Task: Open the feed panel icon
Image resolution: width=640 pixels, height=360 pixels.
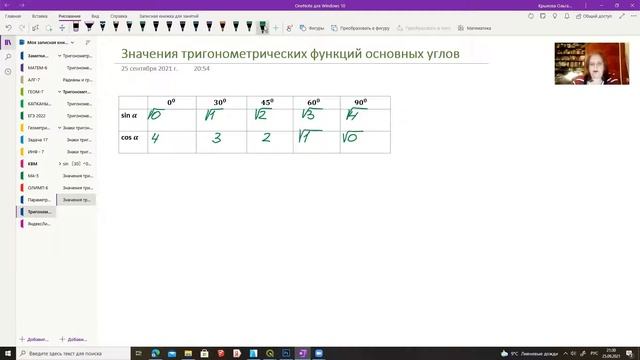Action: click(x=542, y=16)
